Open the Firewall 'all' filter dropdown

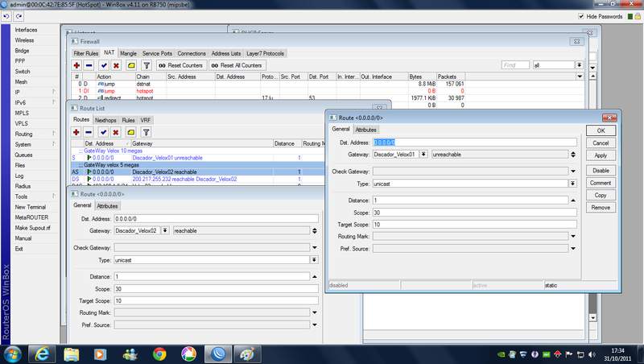[x=578, y=64]
